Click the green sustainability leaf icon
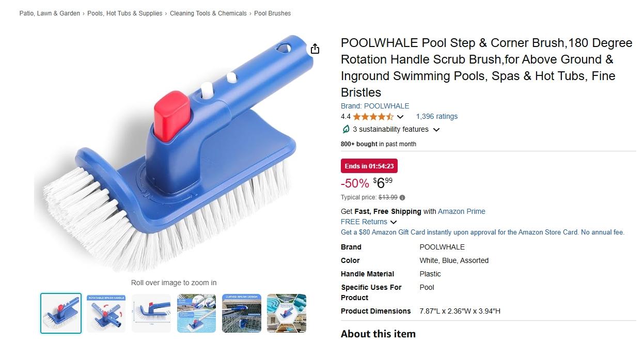Image resolution: width=644 pixels, height=342 pixels. [345, 129]
